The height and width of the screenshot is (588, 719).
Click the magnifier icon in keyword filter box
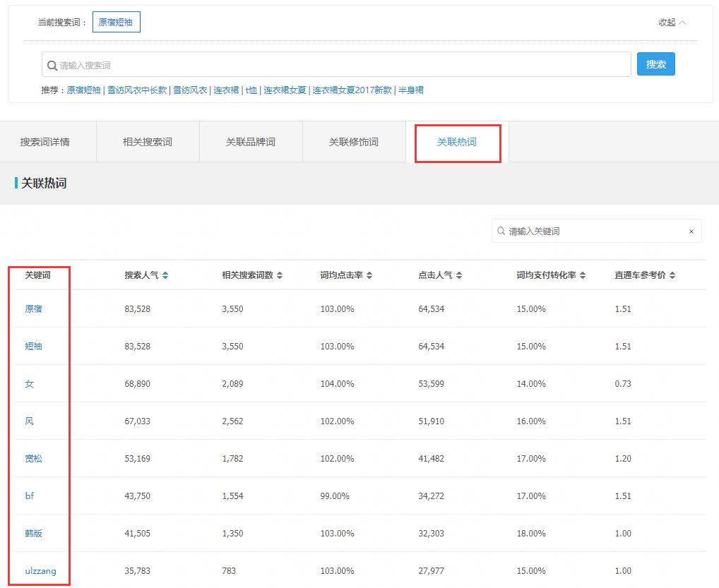click(499, 230)
